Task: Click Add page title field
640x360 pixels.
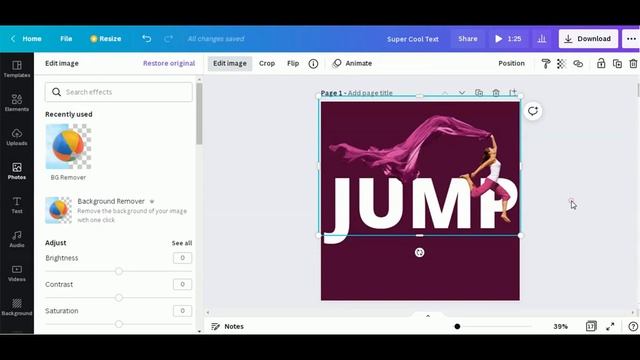Action: pyautogui.click(x=370, y=93)
